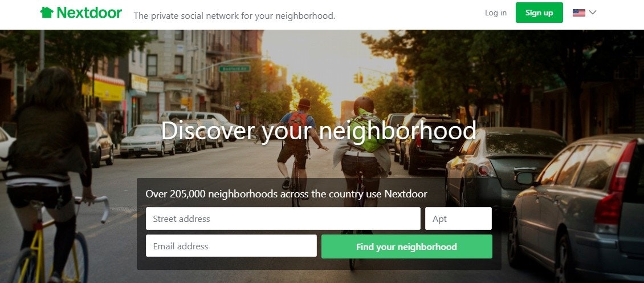Click the green Sign up button
This screenshot has width=644, height=283.
pyautogui.click(x=539, y=13)
